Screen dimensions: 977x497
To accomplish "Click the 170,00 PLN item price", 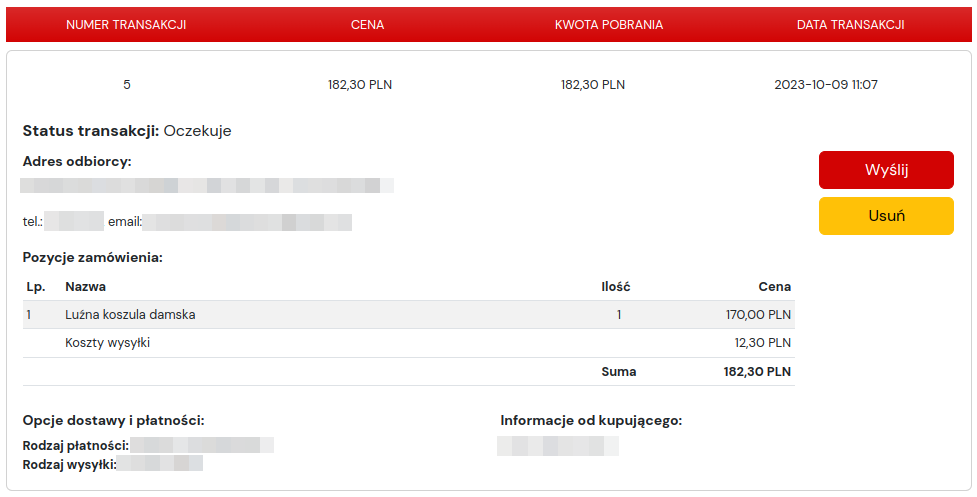I will pyautogui.click(x=758, y=315).
